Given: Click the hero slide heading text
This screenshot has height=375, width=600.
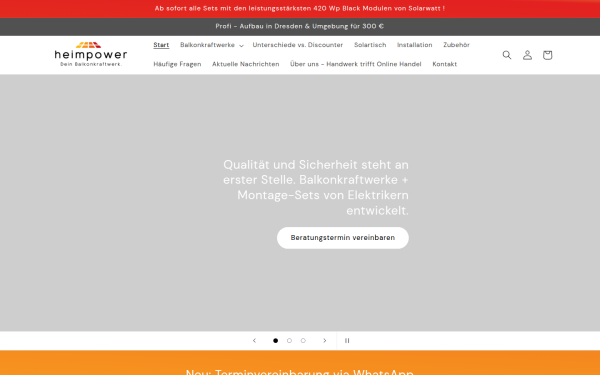Looking at the screenshot, I should pos(316,188).
